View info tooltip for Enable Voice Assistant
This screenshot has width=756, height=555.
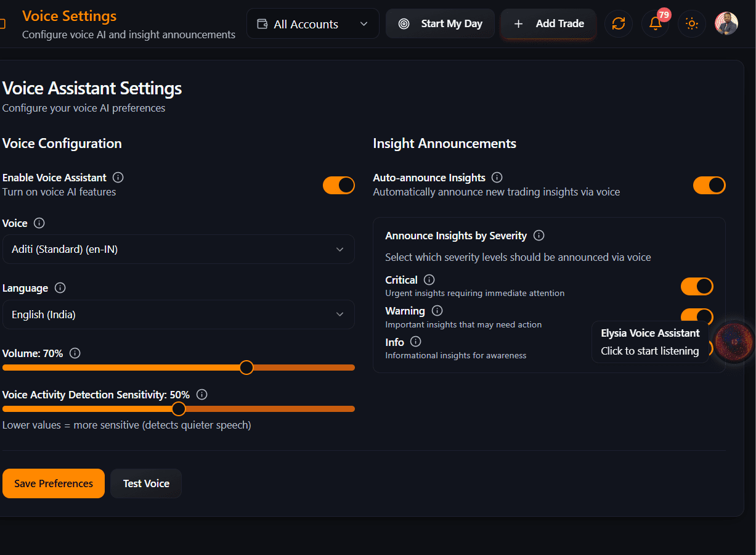click(x=118, y=177)
